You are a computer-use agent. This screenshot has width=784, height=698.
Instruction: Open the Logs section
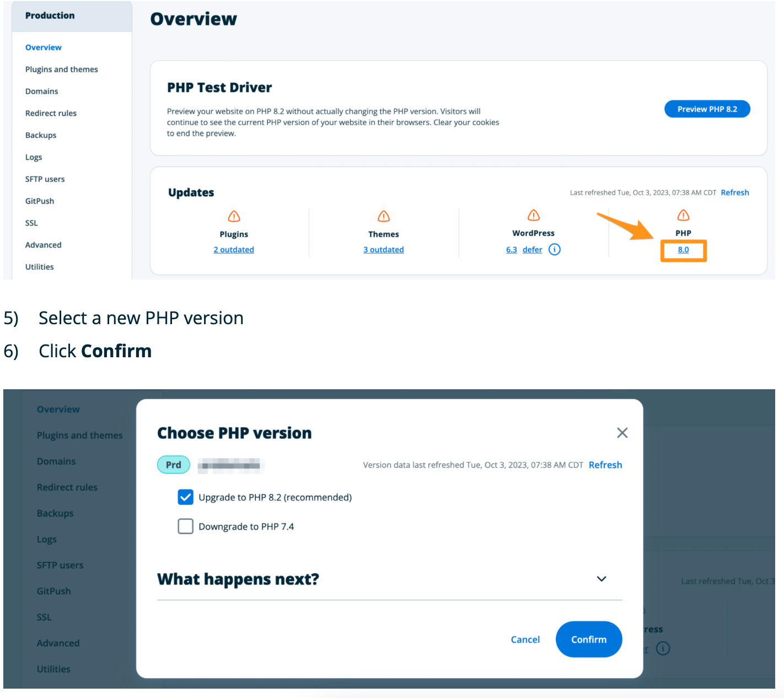[x=34, y=157]
